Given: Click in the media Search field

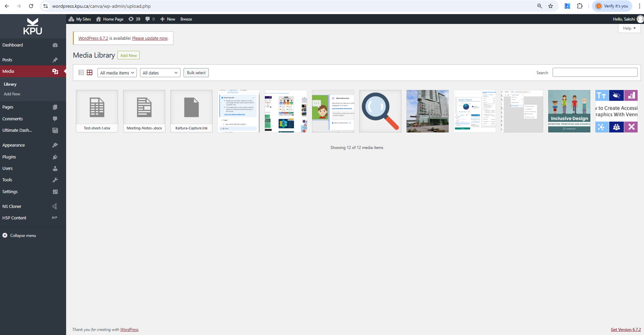Looking at the screenshot, I should click(x=595, y=72).
